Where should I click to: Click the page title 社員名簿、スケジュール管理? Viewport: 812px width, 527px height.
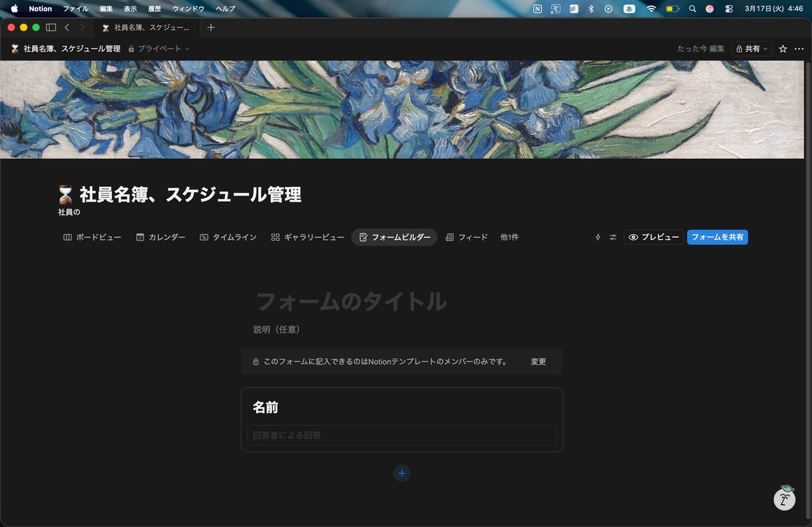coord(190,194)
